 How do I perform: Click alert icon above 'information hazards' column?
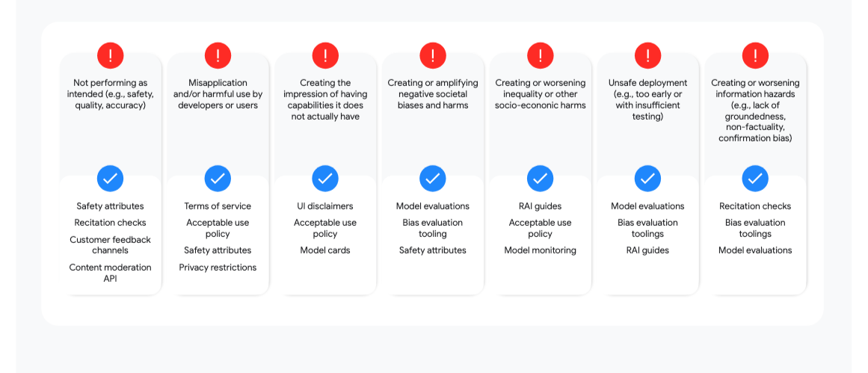point(755,55)
